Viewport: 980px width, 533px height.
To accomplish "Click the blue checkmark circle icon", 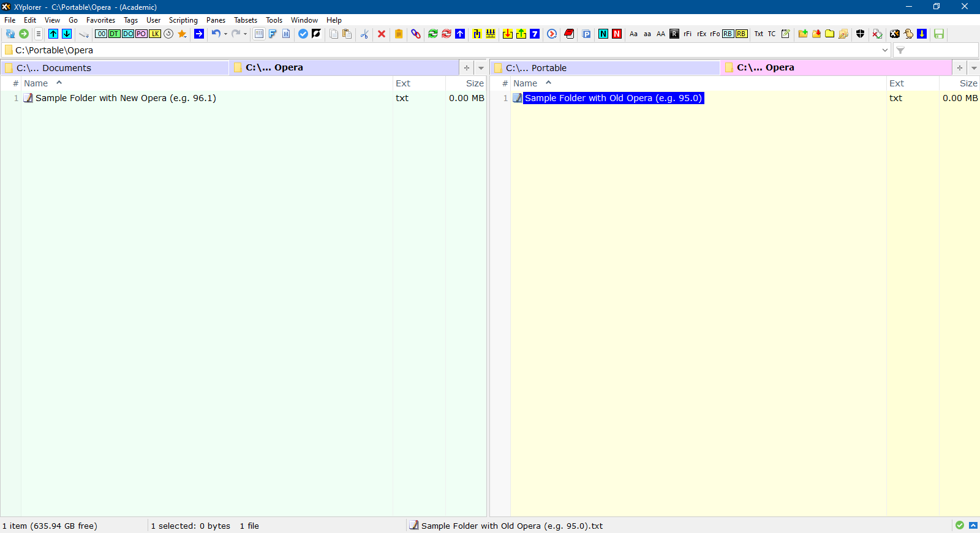I will (x=303, y=34).
